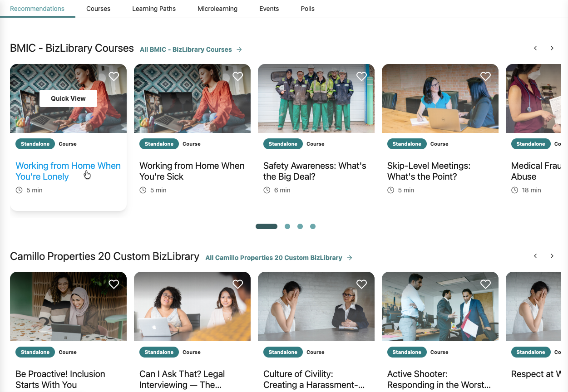Click heart icon on Skip-Level Meetings card
The width and height of the screenshot is (568, 392).
(x=485, y=77)
